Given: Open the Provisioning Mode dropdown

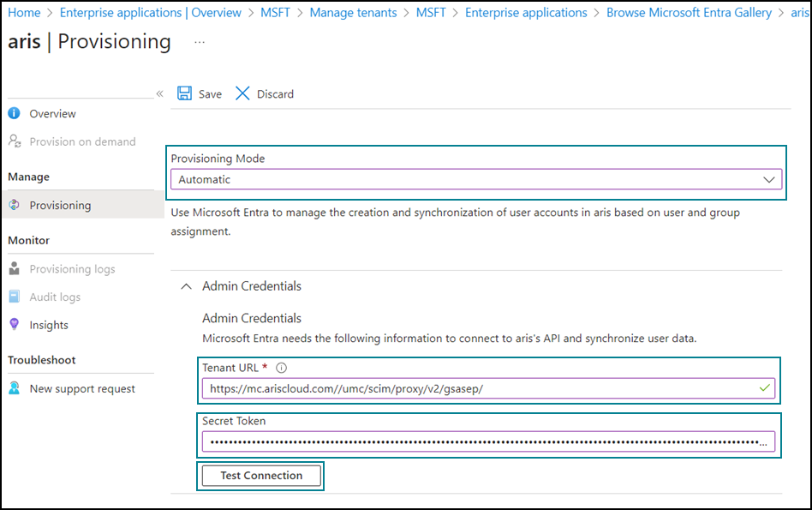Looking at the screenshot, I should point(476,179).
